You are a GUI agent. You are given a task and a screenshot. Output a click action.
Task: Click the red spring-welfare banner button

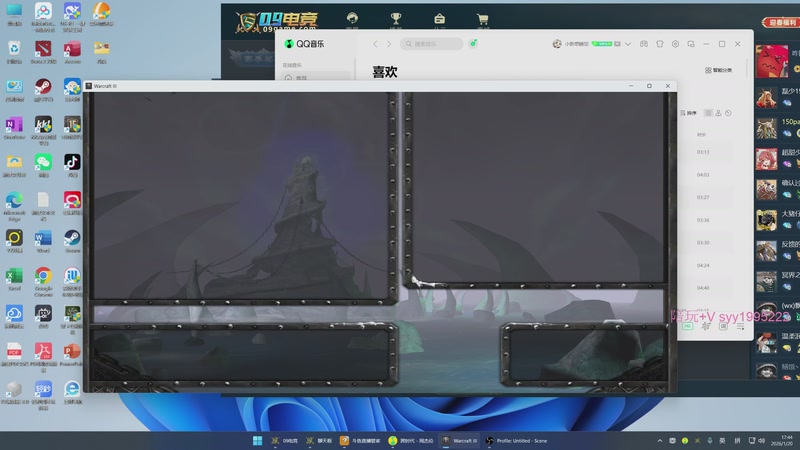point(780,22)
